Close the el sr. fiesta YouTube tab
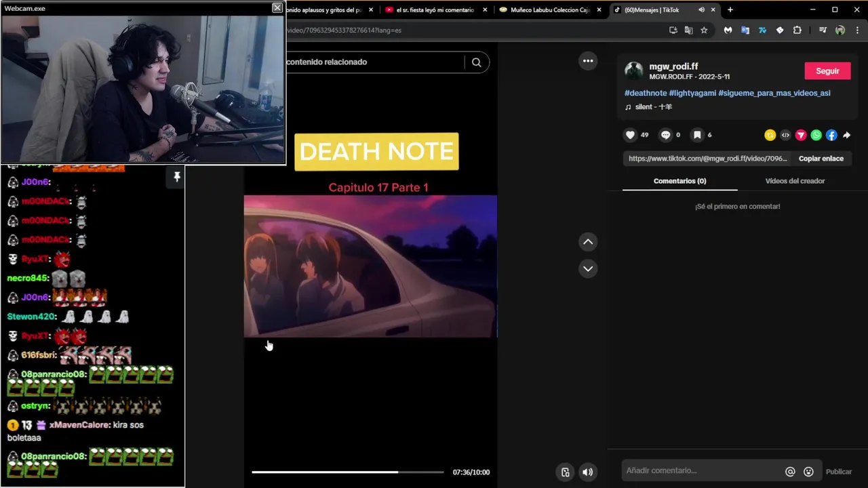This screenshot has width=868, height=488. 485,10
